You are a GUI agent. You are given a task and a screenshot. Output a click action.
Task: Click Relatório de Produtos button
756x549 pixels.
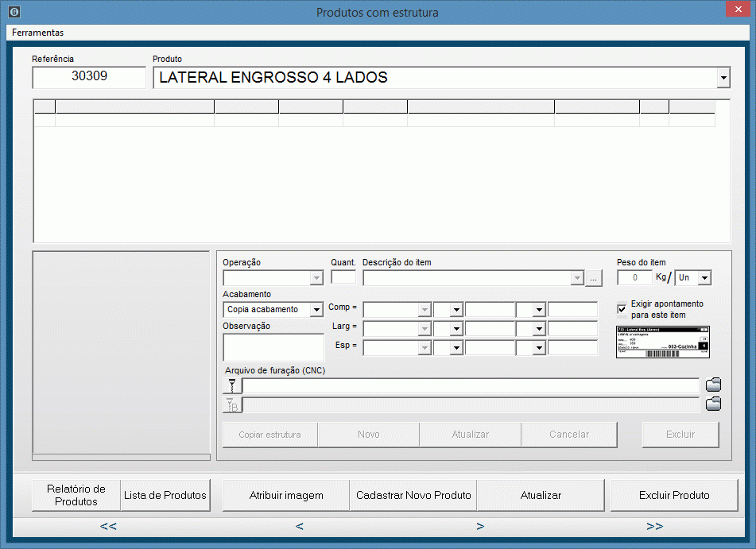tap(76, 495)
